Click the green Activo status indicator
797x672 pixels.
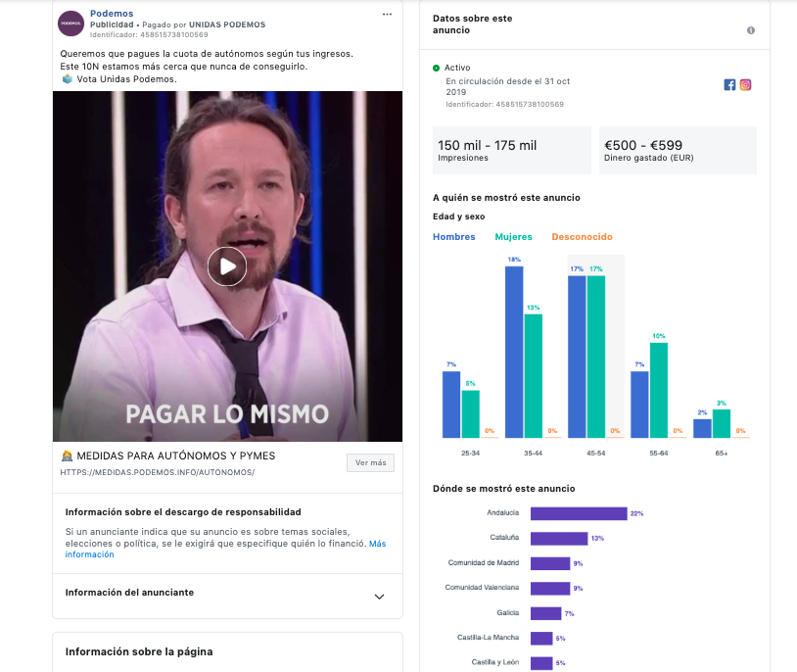(436, 68)
